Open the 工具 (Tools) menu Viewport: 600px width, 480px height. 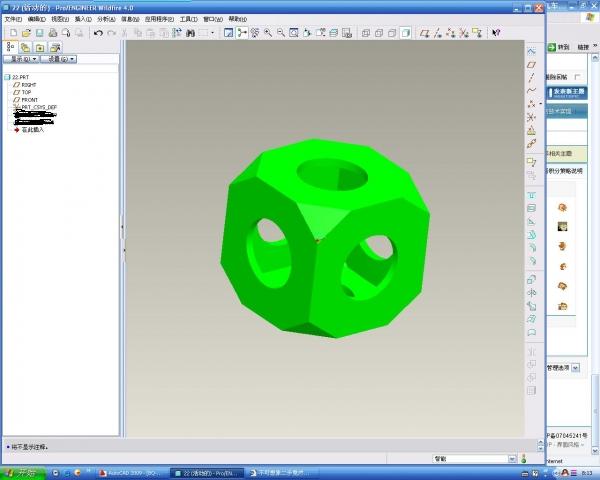188,19
